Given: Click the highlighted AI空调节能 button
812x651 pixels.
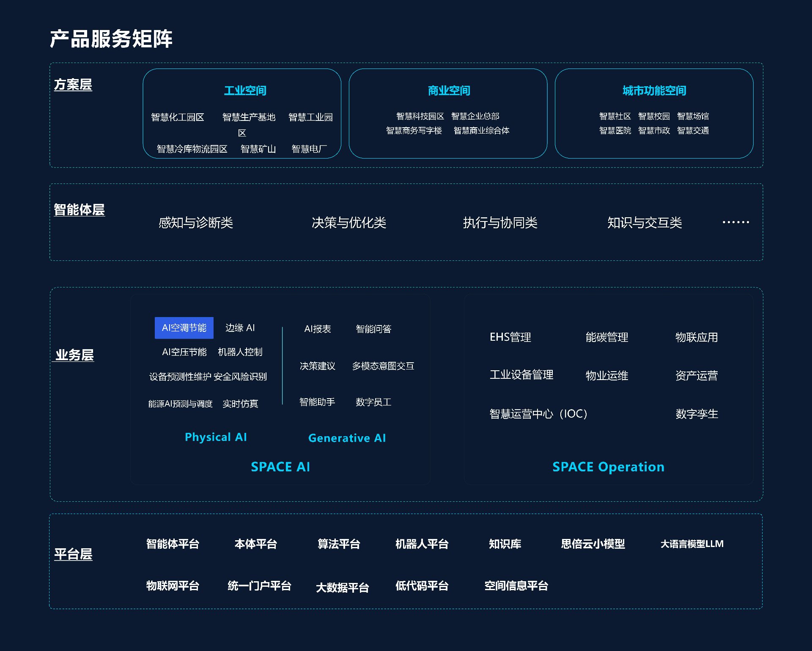Looking at the screenshot, I should [x=184, y=328].
